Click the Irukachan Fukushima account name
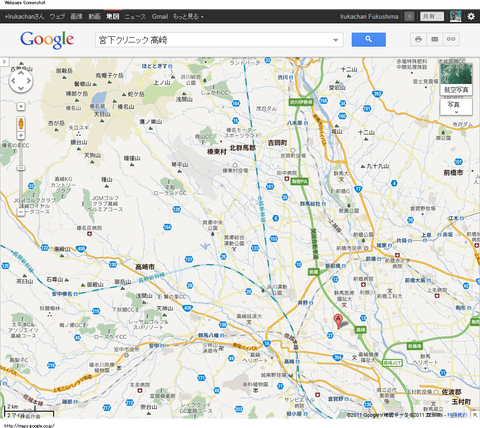This screenshot has height=428, width=480. point(369,16)
